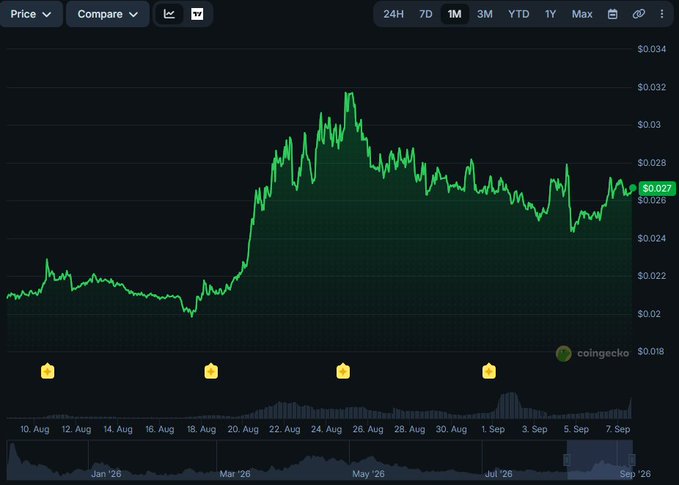
Task: Open the Compare dropdown
Action: point(108,14)
